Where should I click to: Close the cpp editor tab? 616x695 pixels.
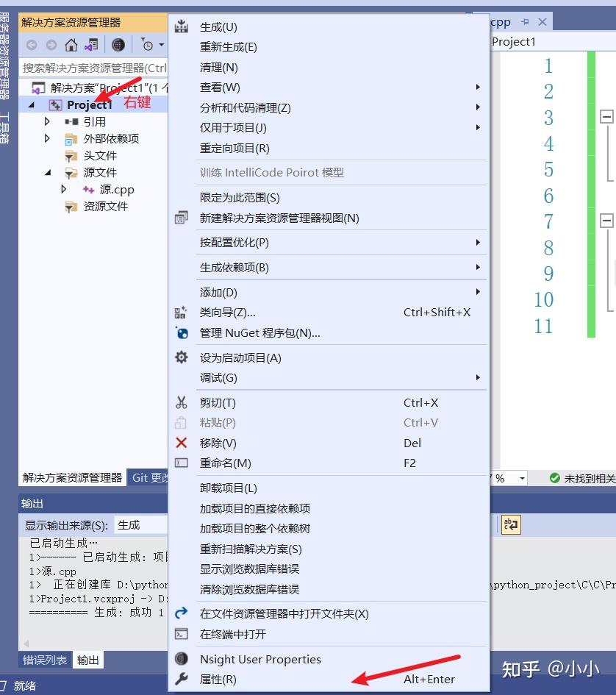(542, 22)
